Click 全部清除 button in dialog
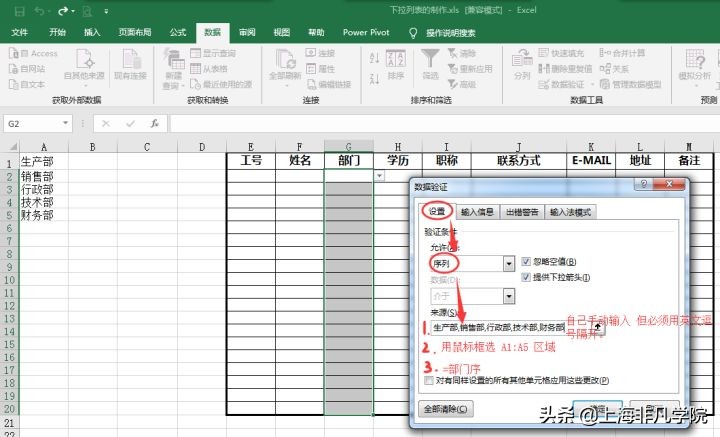This screenshot has width=720, height=437. [445, 409]
